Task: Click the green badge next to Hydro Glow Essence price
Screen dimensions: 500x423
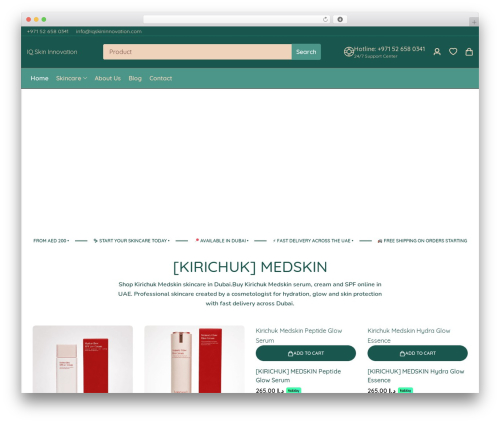Action: coord(405,390)
